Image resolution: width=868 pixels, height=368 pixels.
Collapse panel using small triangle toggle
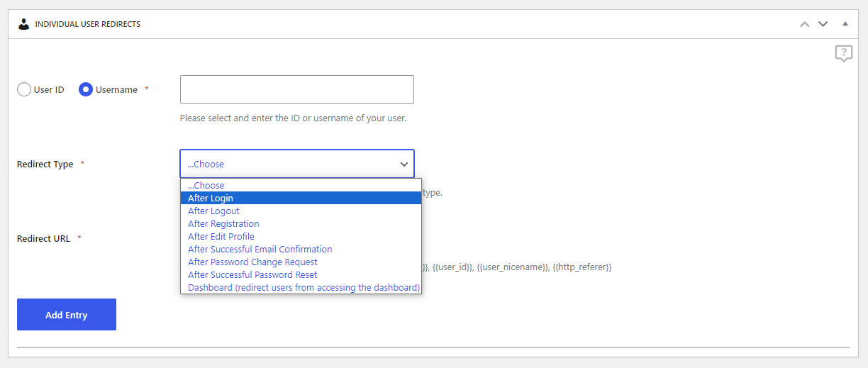[x=845, y=23]
